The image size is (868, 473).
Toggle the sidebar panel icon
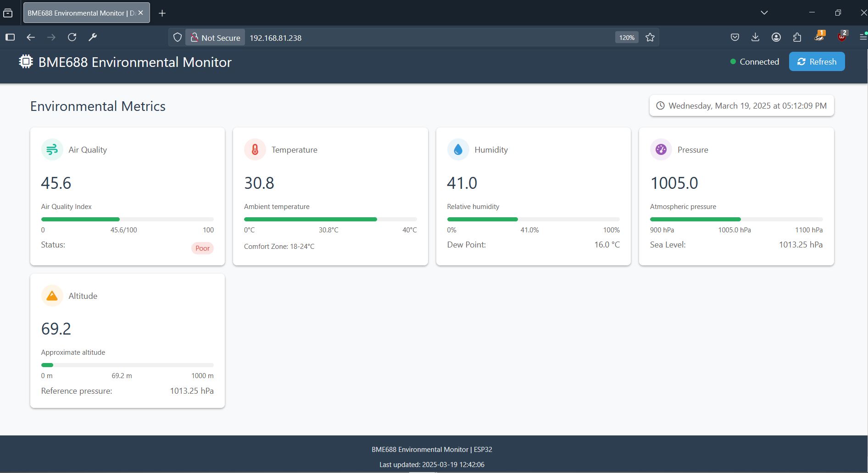tap(10, 38)
